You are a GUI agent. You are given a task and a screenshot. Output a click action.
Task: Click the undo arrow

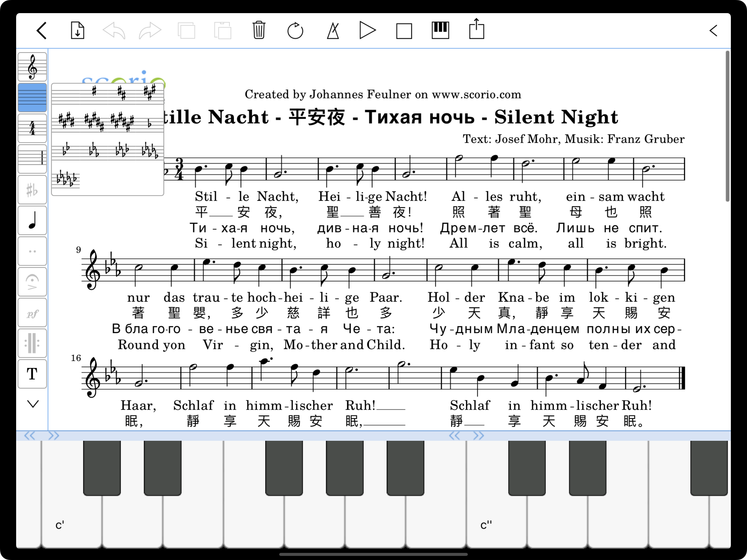[114, 31]
